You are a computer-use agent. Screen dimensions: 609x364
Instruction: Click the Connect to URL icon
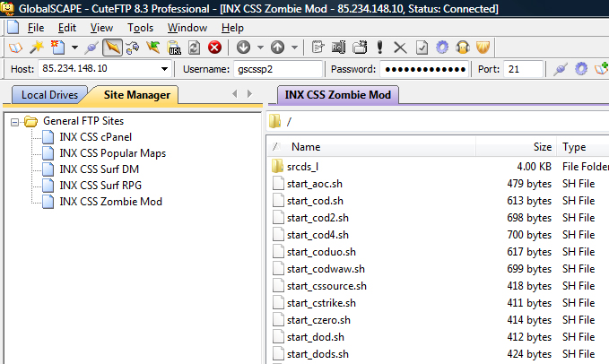pyautogui.click(x=174, y=48)
